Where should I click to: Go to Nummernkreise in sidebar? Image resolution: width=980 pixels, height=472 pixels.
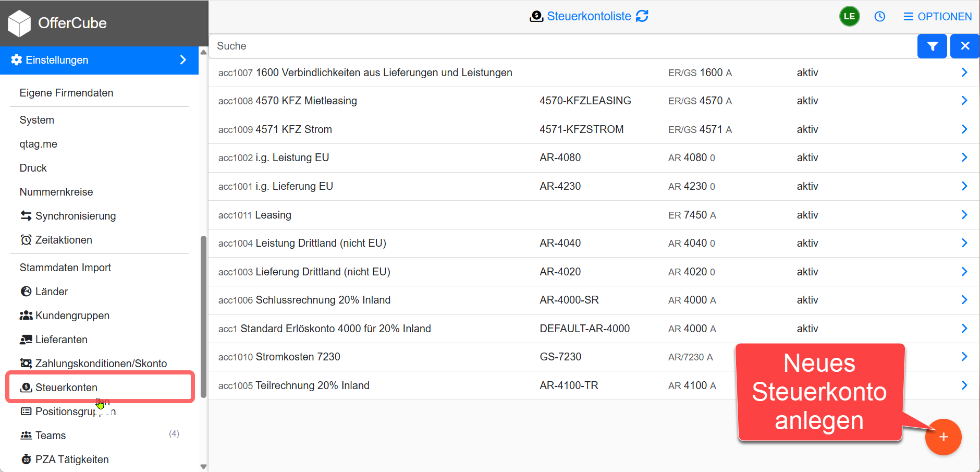click(56, 192)
